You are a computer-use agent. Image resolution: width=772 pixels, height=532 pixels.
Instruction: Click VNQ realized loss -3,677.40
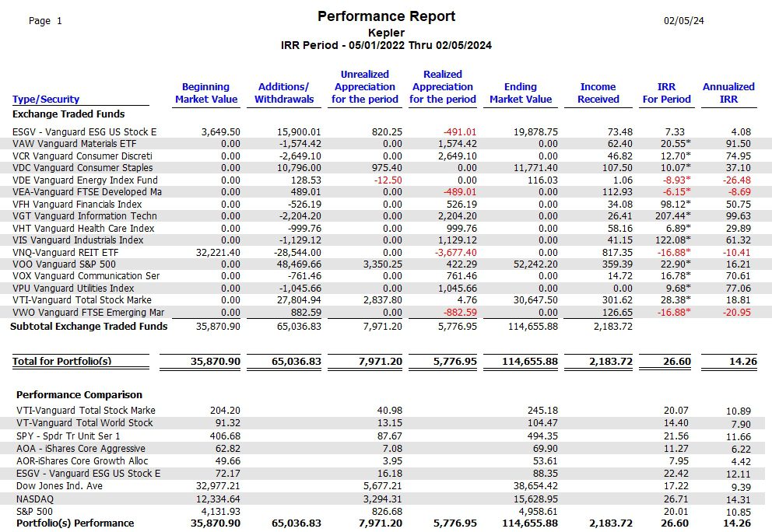click(455, 253)
